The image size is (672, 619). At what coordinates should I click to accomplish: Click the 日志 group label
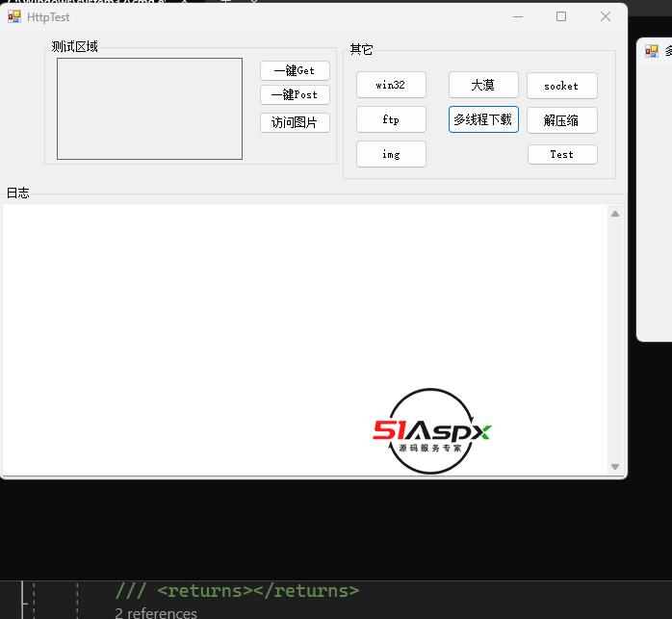pos(18,193)
